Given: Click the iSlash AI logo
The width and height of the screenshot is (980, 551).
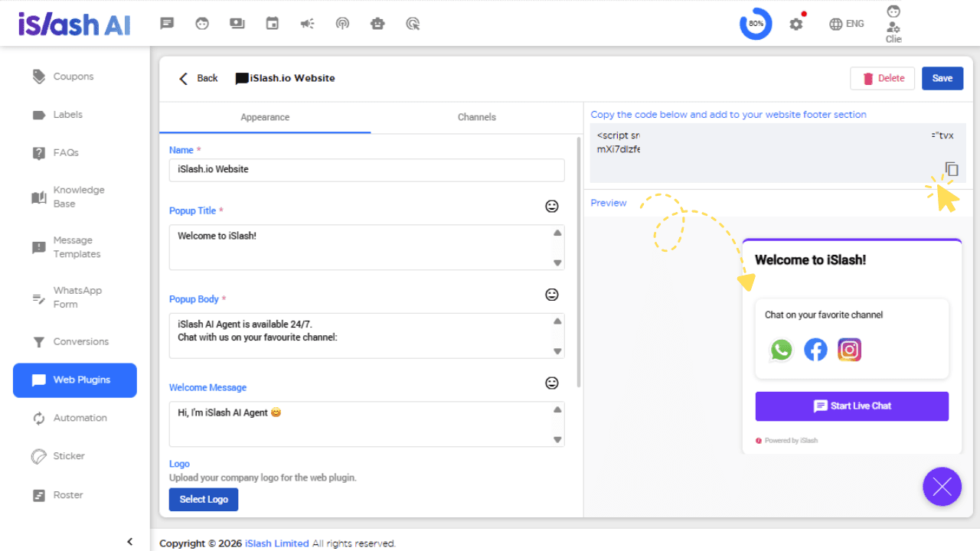Looking at the screenshot, I should (74, 24).
